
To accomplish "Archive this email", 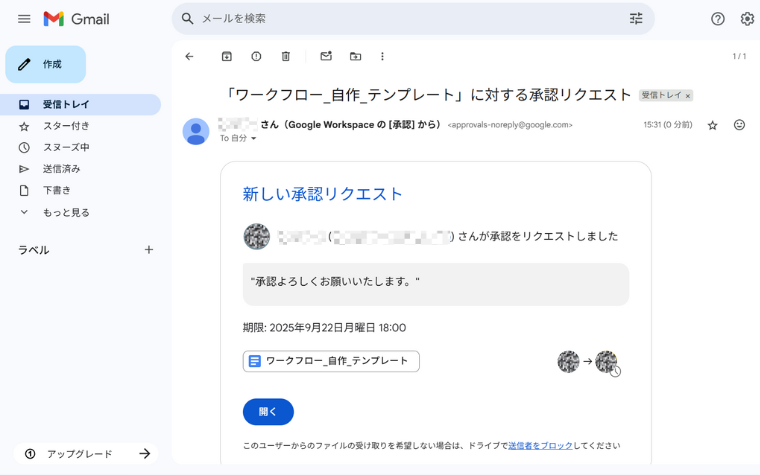I will pos(226,56).
